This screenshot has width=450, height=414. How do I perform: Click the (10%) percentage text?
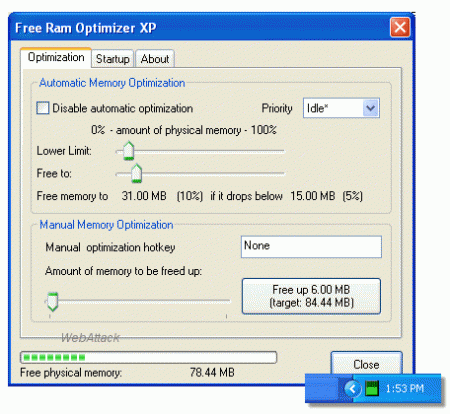tap(190, 196)
